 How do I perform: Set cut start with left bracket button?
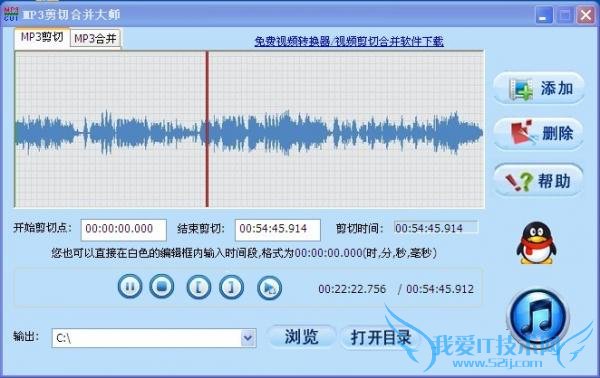[x=199, y=287]
